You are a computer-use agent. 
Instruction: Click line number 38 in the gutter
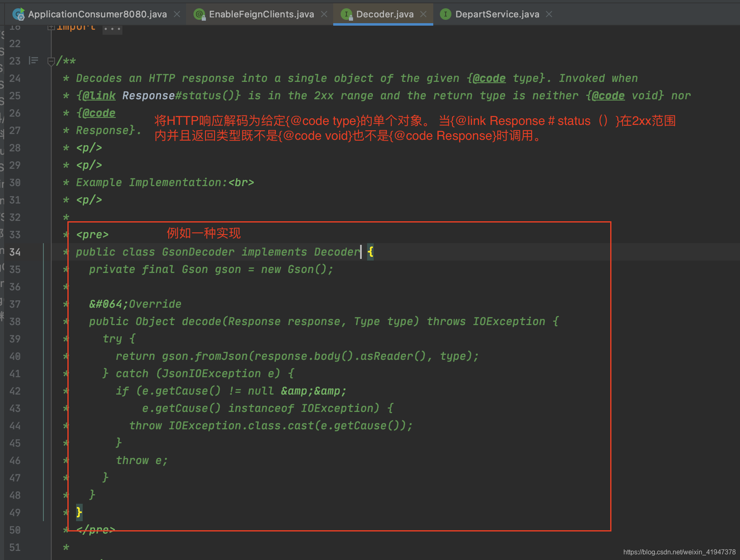(x=15, y=321)
